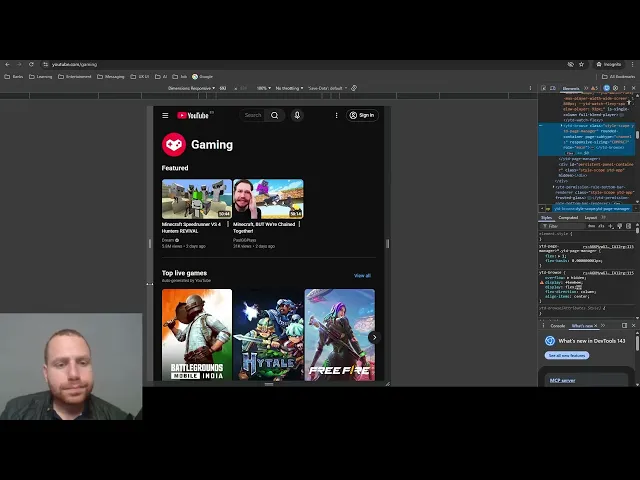
Task: Activate DevTools inspect element picker
Action: [544, 88]
